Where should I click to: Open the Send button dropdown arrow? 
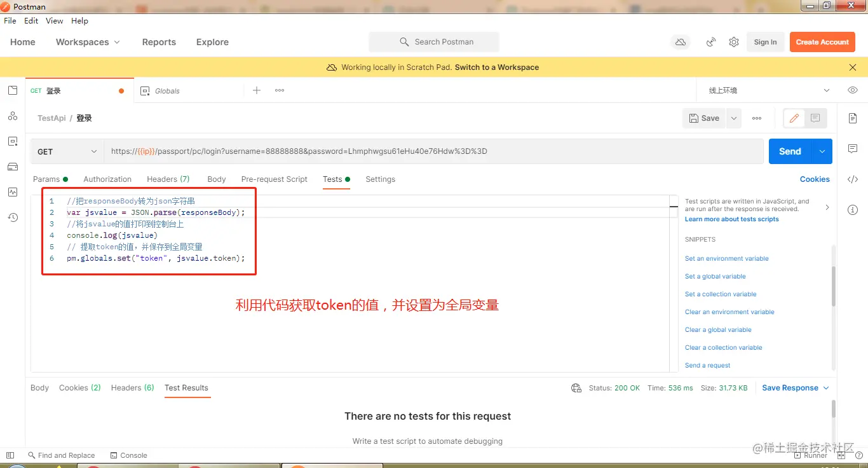coord(822,151)
